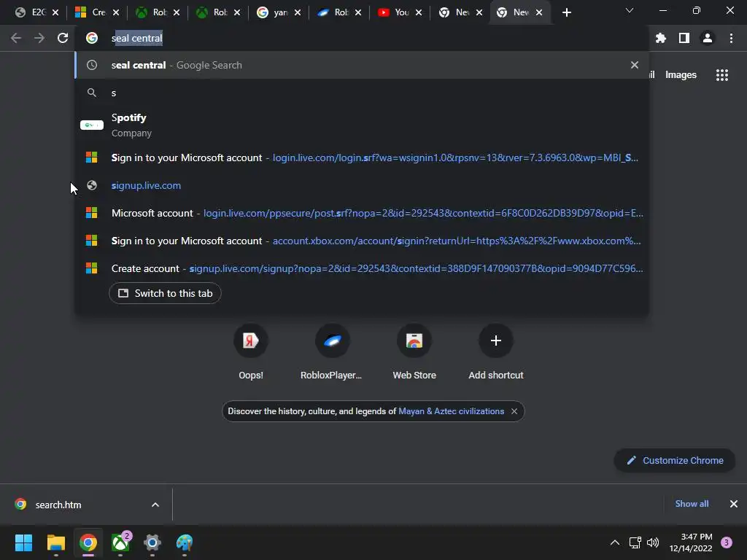
Task: Select the 's' search suggestion
Action: pos(362,93)
